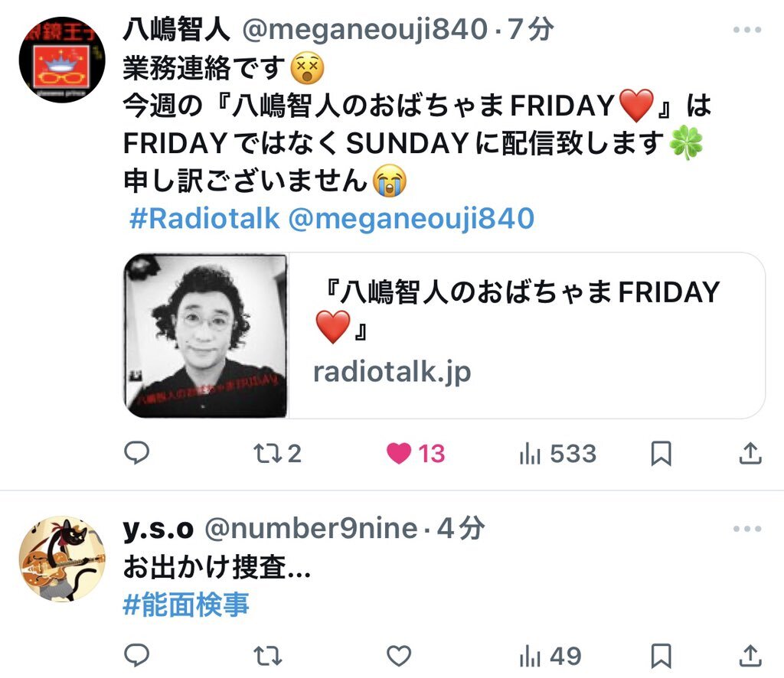This screenshot has height=678, width=784.
Task: Open y.s.o's cat guitar avatar
Action: pyautogui.click(x=62, y=559)
